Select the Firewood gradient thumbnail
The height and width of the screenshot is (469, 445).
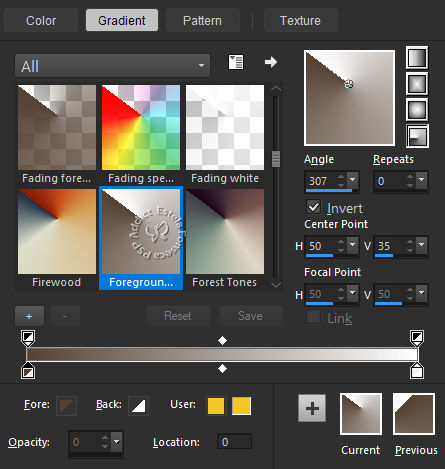57,238
